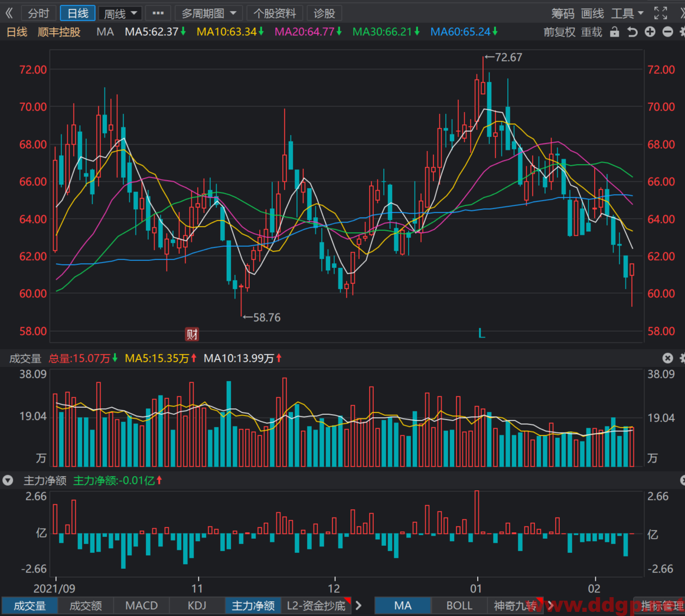Click the 58.76 low price annotation

(x=262, y=317)
